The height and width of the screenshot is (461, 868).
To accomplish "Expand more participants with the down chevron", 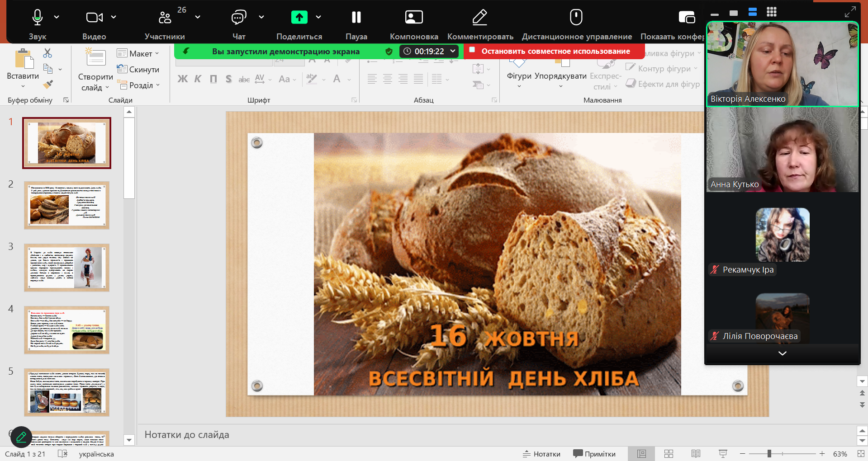I will tap(782, 353).
